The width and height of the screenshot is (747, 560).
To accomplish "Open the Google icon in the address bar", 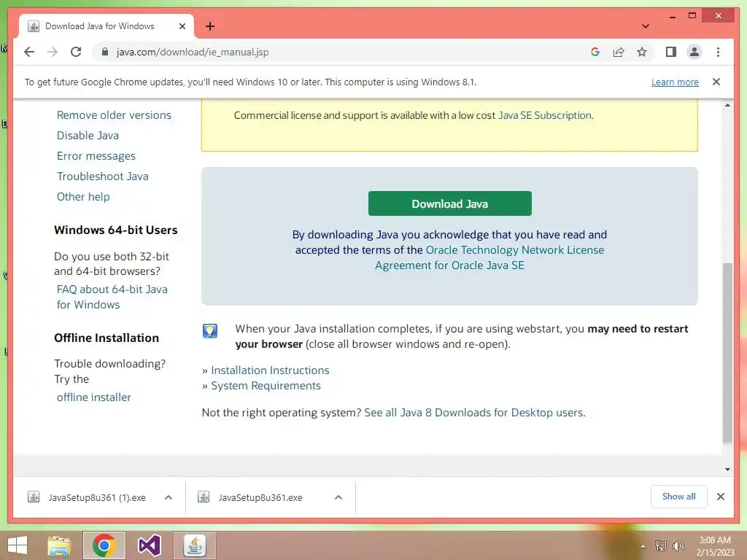I will tap(595, 52).
